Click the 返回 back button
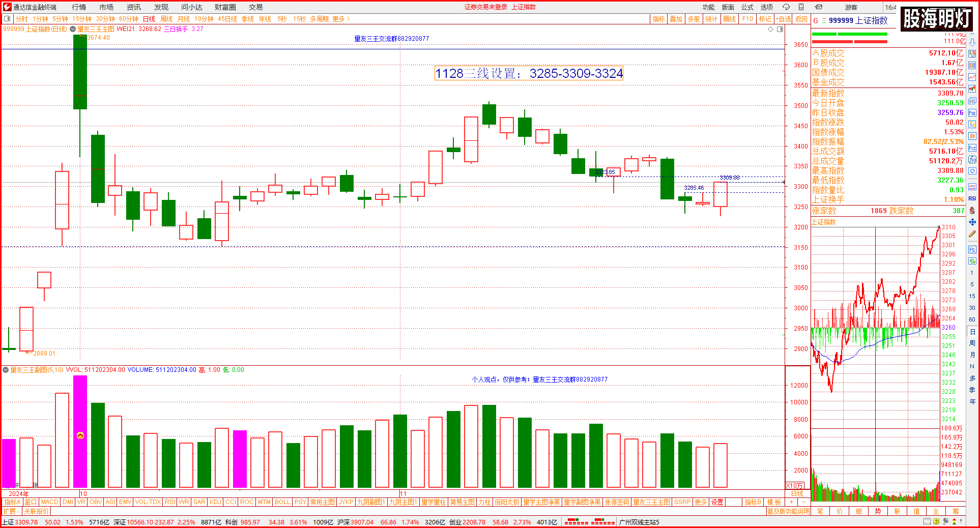 click(x=801, y=19)
